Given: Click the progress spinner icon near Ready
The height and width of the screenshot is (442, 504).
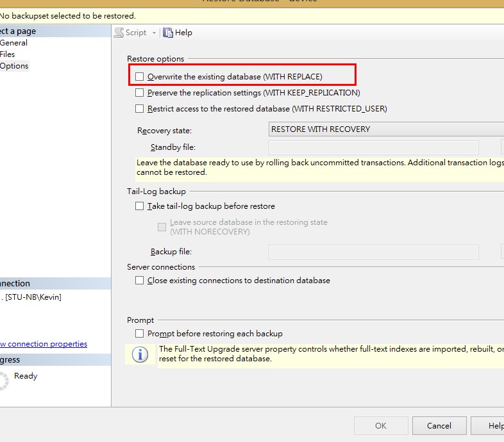Looking at the screenshot, I should [4, 379].
